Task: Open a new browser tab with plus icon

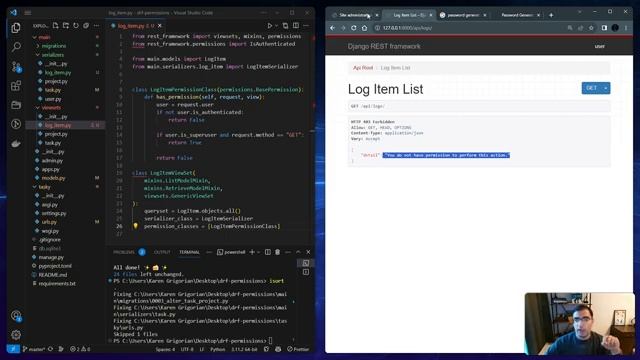Action: tap(551, 15)
